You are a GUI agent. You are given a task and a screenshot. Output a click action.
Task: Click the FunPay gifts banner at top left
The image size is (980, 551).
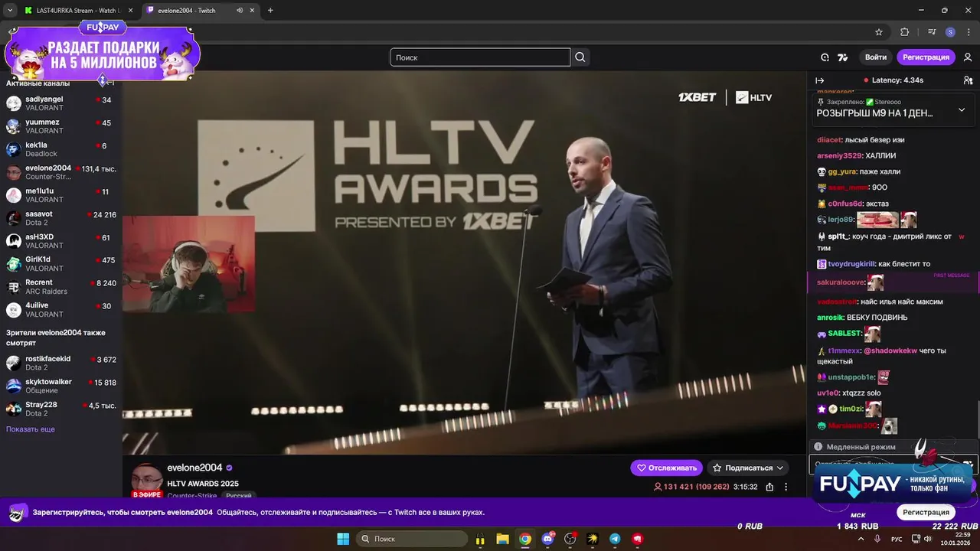[102, 52]
